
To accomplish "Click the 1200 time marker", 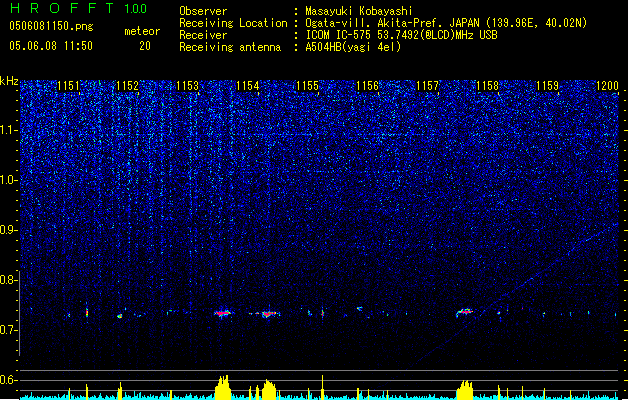I will (x=607, y=85).
